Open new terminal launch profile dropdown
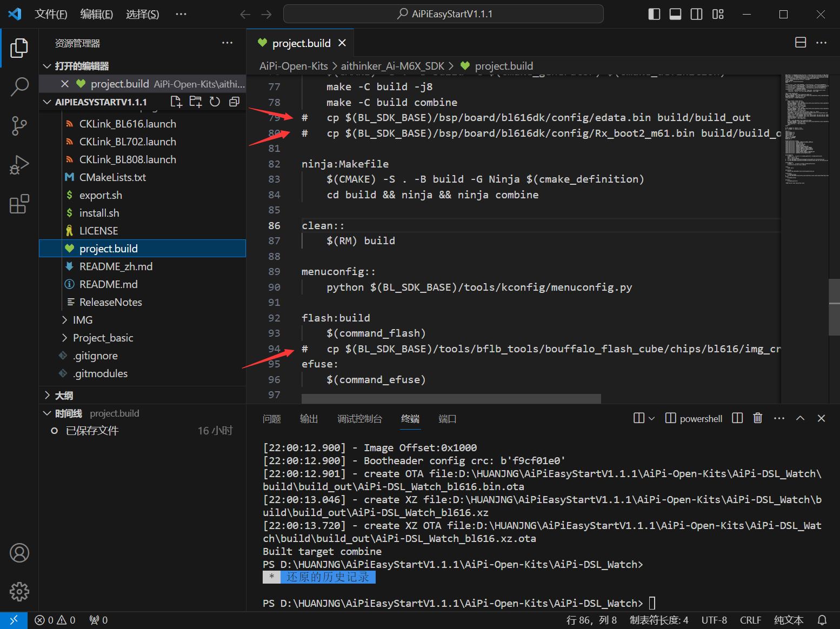This screenshot has height=629, width=840. (x=651, y=418)
